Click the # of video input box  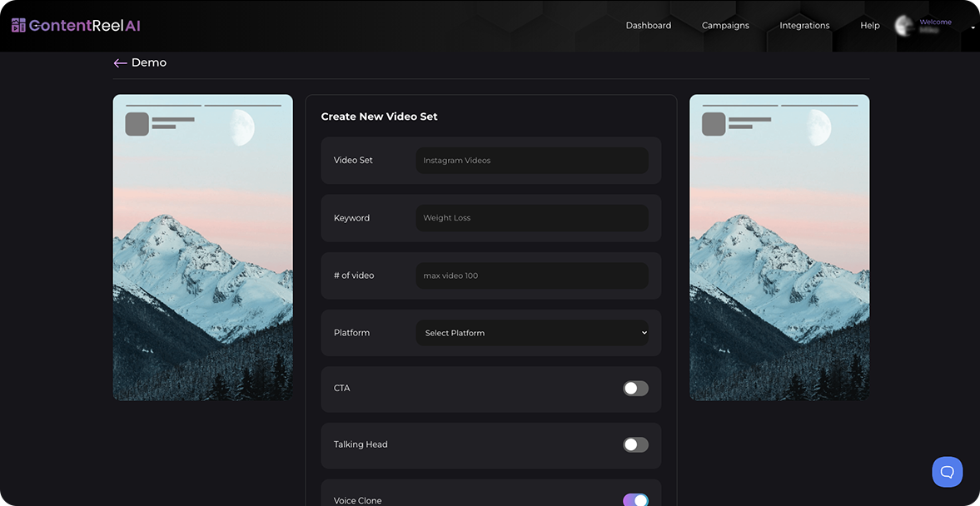point(532,275)
